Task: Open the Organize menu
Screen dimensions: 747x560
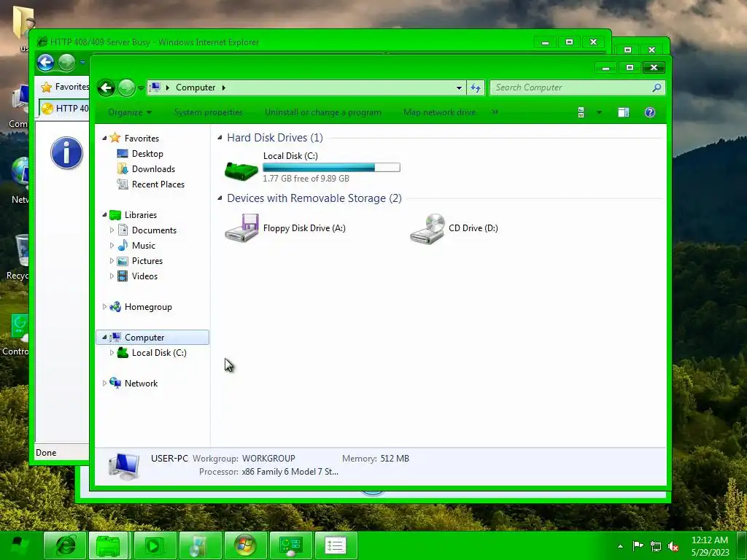Action: [130, 112]
